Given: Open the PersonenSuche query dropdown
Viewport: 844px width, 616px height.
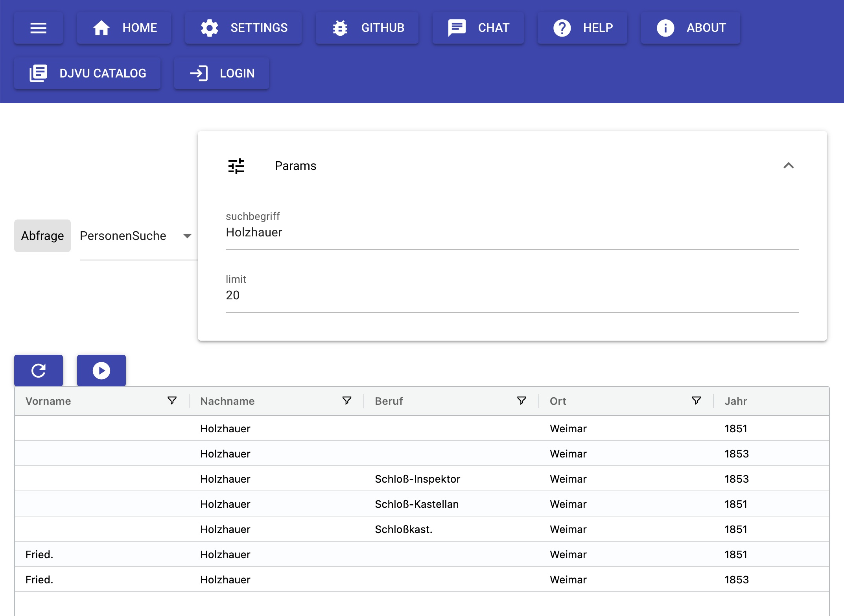Looking at the screenshot, I should coord(136,236).
